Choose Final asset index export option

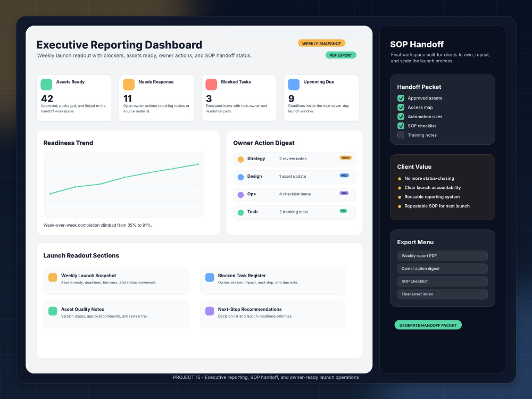click(442, 294)
